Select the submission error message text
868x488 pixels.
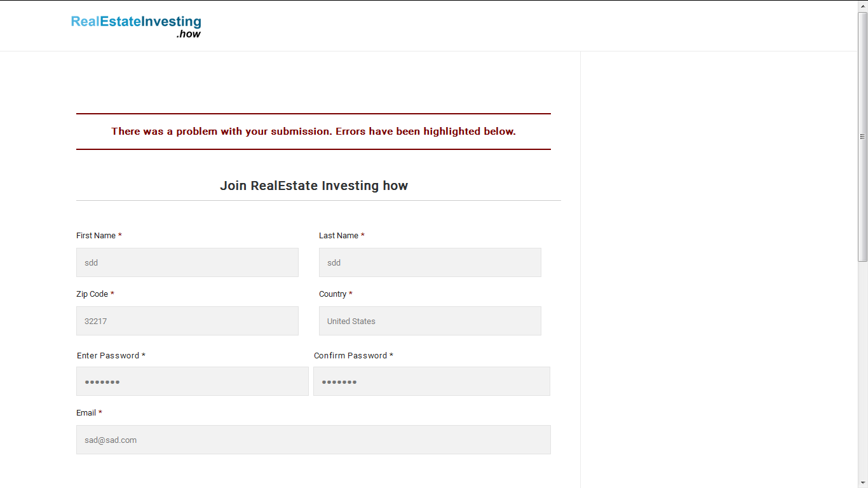point(313,132)
